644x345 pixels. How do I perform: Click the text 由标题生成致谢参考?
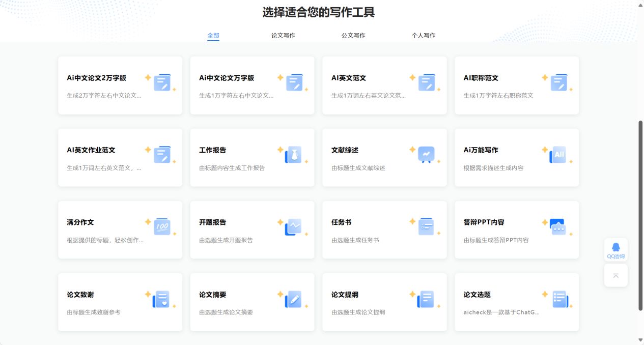pyautogui.click(x=94, y=312)
